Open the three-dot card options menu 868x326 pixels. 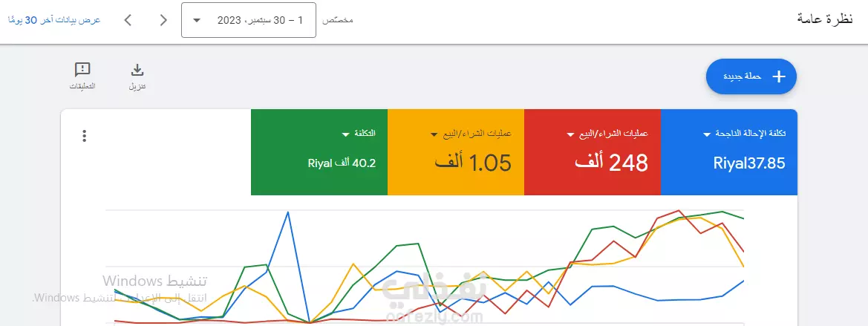point(84,136)
